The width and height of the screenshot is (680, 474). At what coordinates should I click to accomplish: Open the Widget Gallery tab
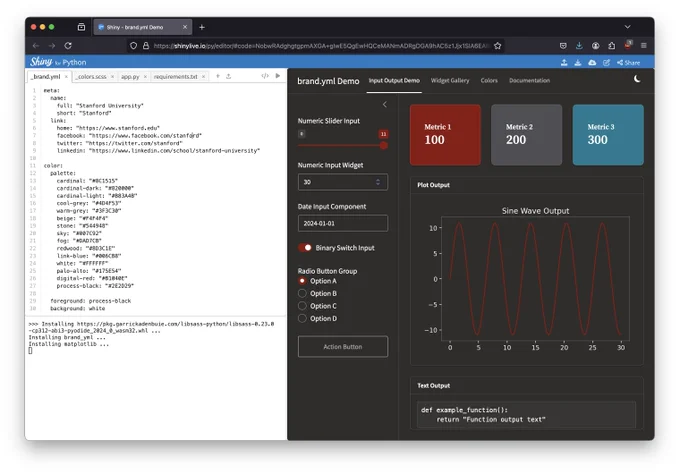coord(450,81)
